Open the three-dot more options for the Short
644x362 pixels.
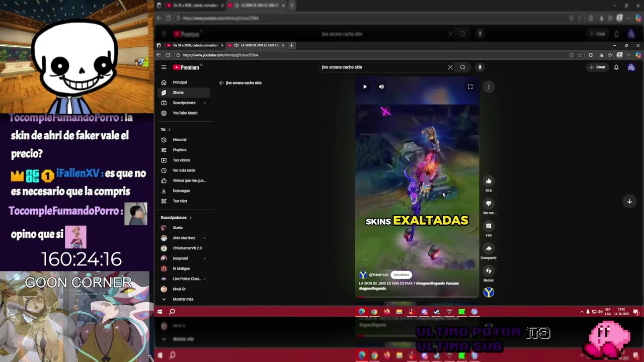pos(489,86)
